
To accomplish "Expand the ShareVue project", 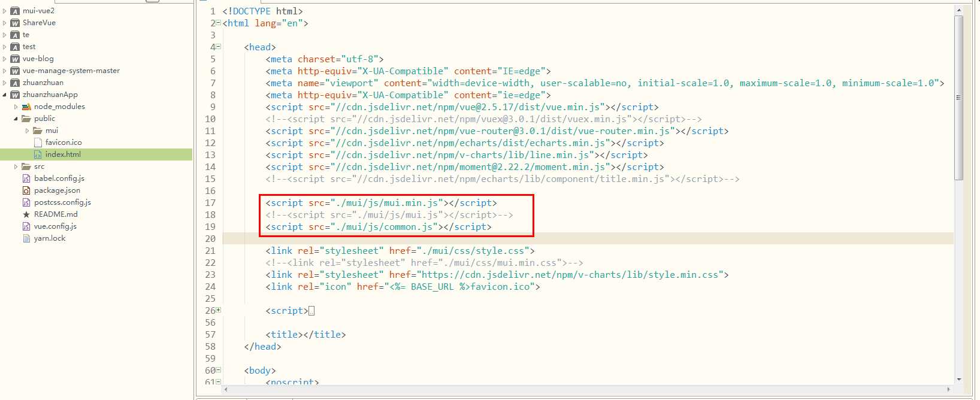I will tap(5, 23).
